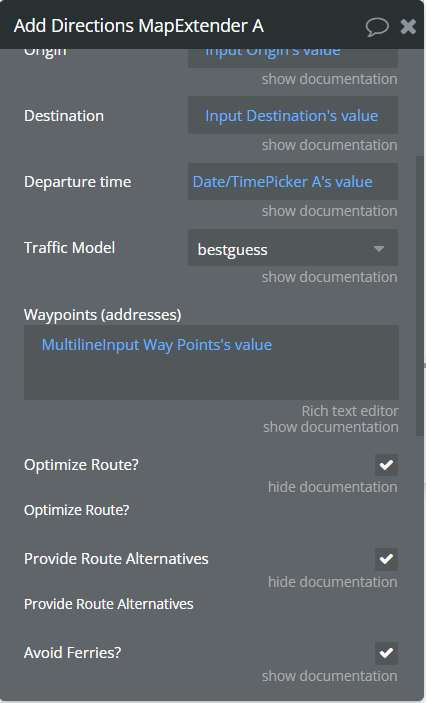Edit the Destination expression field
This screenshot has height=703, width=426.
[292, 116]
